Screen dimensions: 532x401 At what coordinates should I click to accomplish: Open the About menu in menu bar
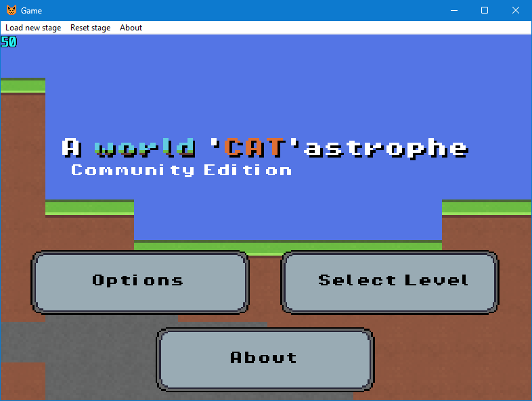coord(131,28)
